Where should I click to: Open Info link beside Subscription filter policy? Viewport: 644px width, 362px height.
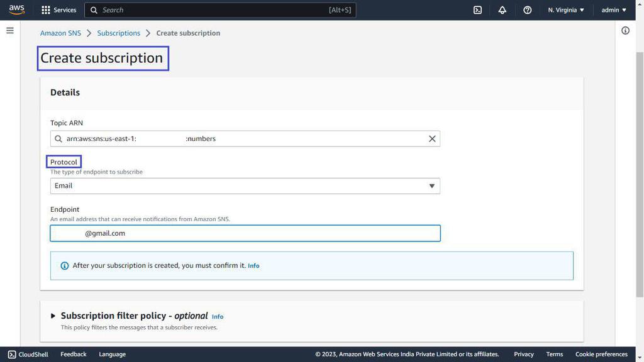click(x=218, y=317)
